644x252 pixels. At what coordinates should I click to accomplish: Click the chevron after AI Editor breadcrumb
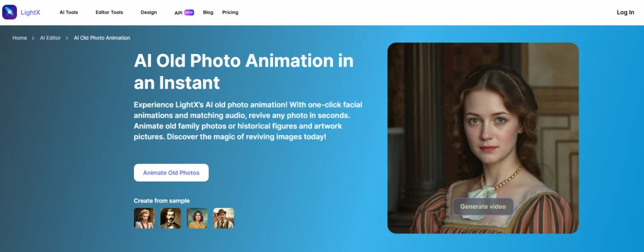click(67, 38)
